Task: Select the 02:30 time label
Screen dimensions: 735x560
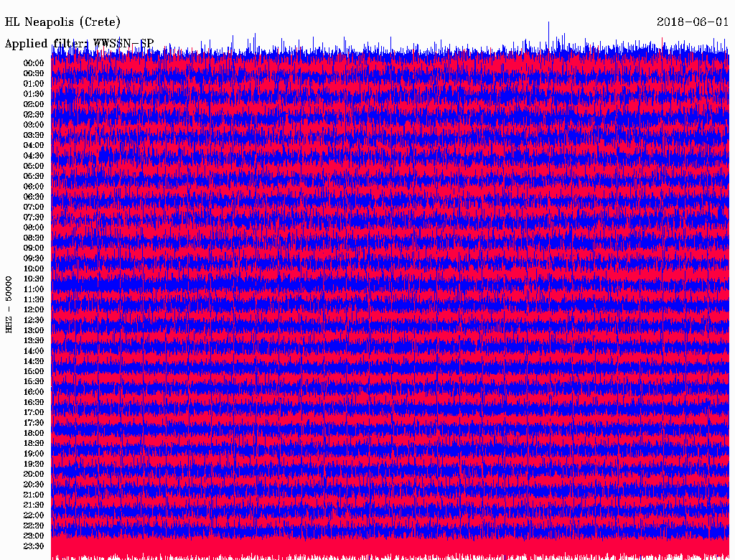Action: [34, 114]
